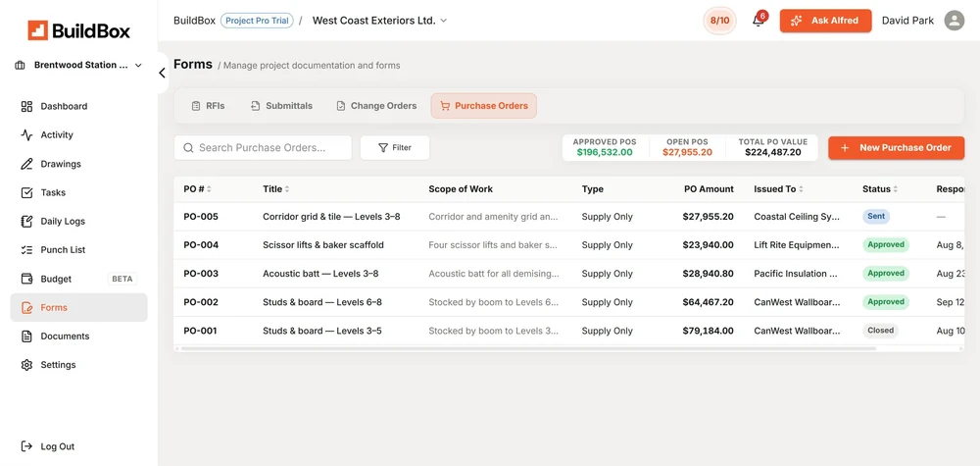Open the PO-002 row
Screen dimensions: 980x466
point(568,302)
